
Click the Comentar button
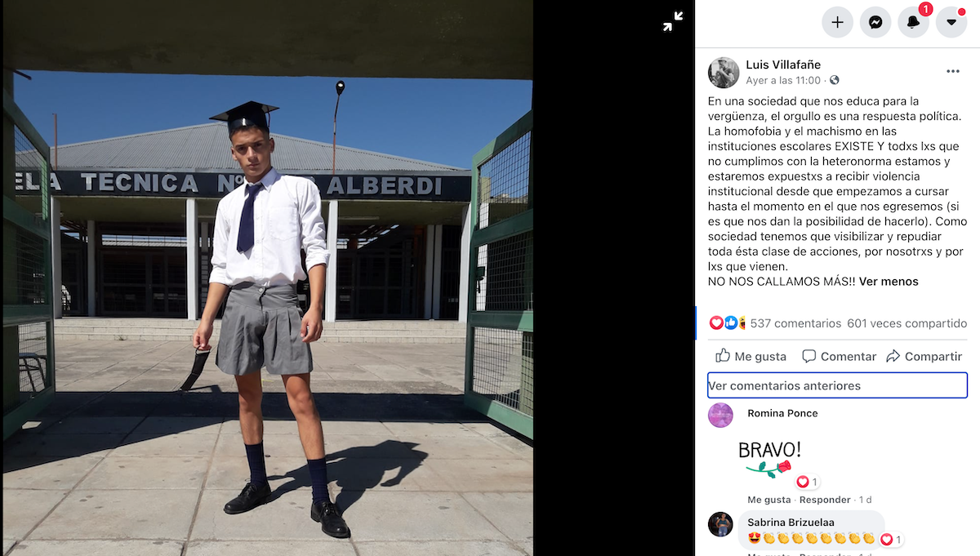pos(839,356)
